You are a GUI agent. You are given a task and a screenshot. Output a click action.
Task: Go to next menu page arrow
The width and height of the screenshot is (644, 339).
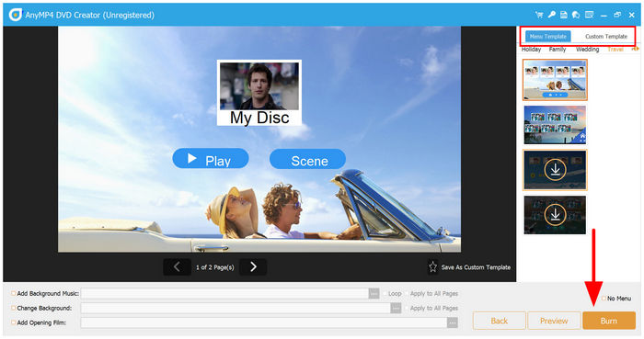point(253,266)
